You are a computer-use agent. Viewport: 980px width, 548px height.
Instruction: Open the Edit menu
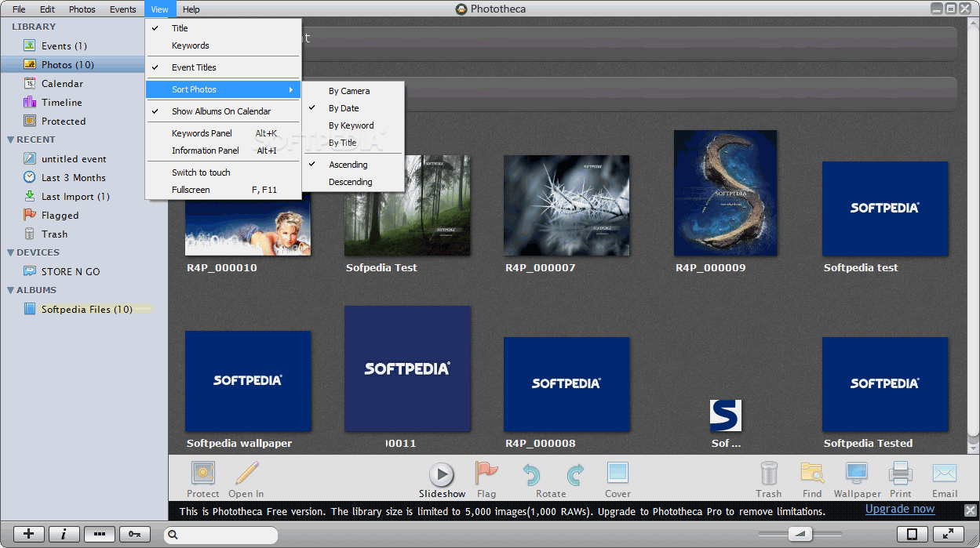47,9
